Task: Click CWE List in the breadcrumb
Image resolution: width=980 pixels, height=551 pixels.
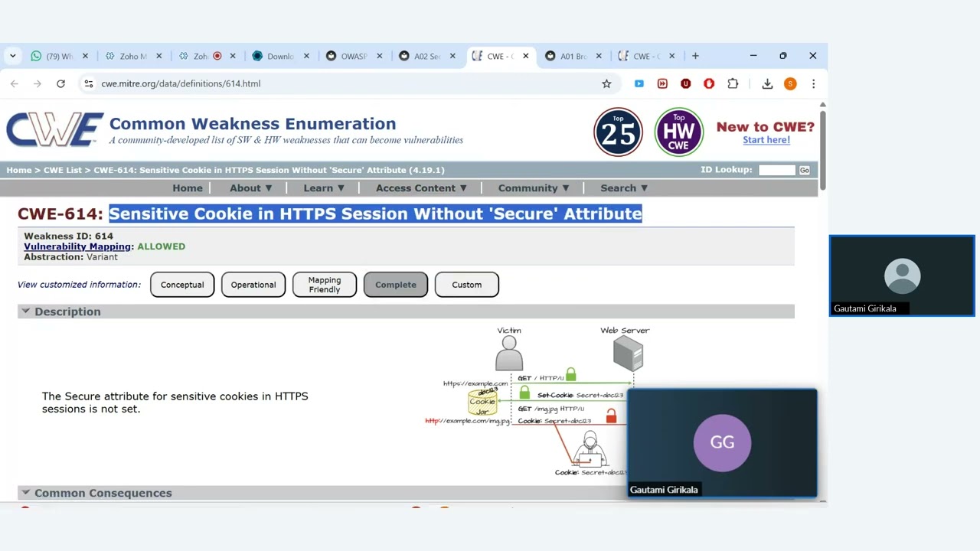Action: [62, 170]
